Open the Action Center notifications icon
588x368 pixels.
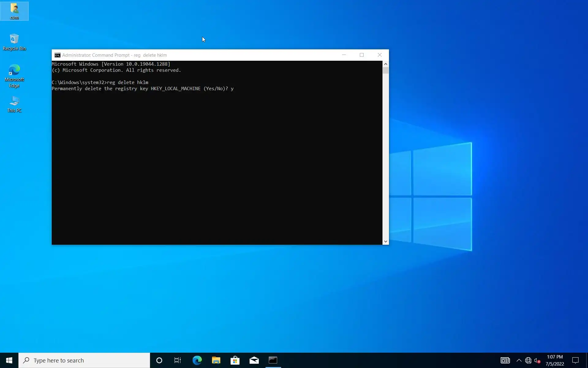pos(575,360)
